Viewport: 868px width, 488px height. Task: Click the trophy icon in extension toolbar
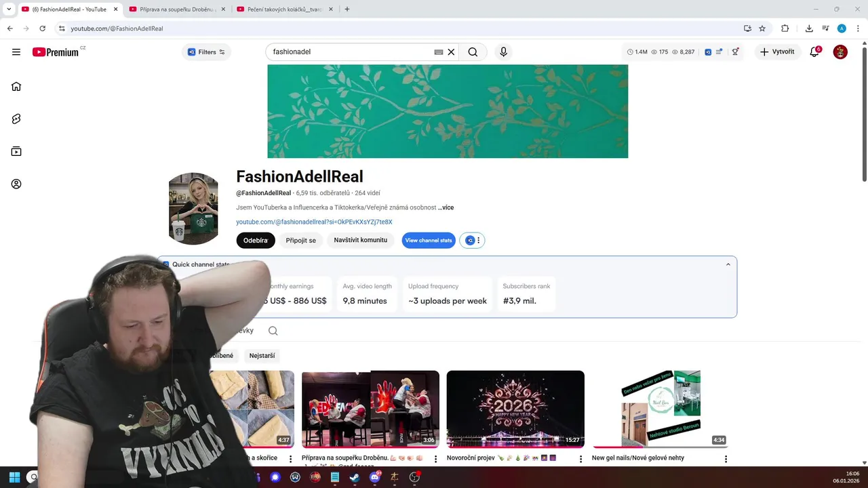click(x=735, y=52)
